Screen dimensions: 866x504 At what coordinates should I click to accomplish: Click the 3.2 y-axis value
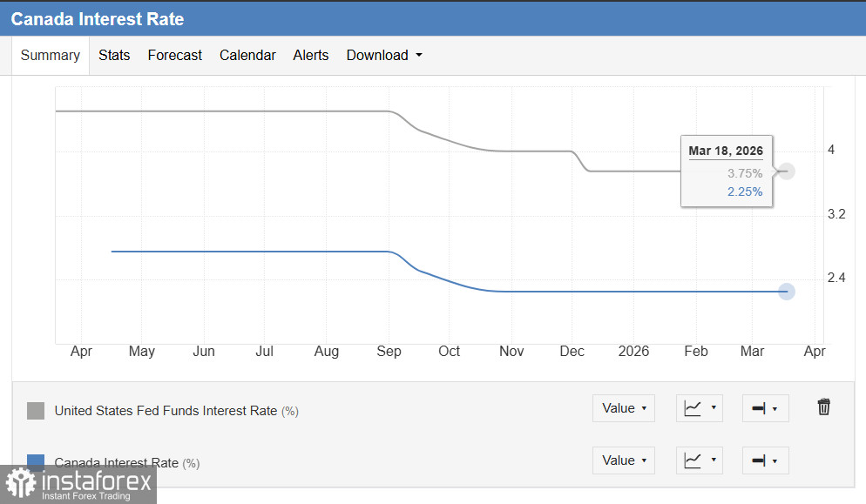(836, 214)
